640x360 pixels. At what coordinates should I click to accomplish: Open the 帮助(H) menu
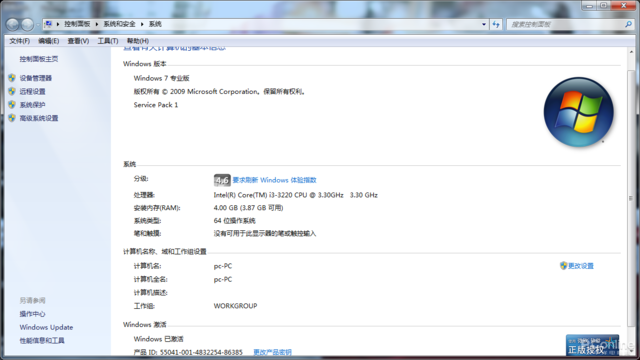(138, 41)
